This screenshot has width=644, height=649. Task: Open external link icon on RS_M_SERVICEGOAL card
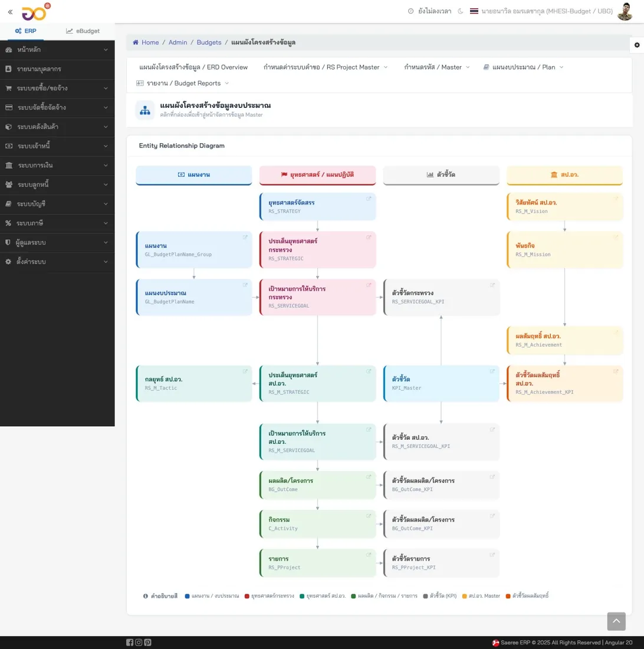click(x=369, y=430)
